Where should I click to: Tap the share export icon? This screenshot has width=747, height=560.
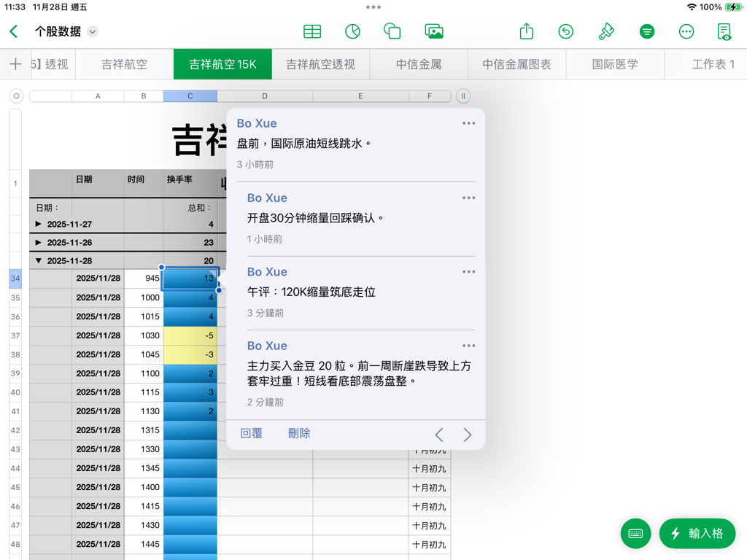[526, 31]
